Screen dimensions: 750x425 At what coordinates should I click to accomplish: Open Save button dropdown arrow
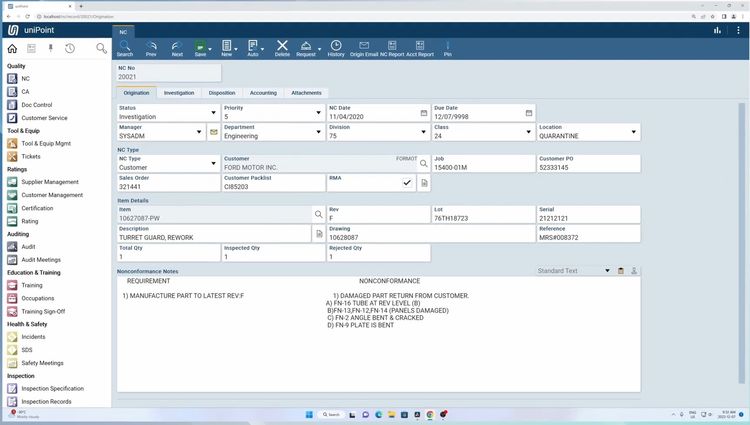click(x=210, y=49)
